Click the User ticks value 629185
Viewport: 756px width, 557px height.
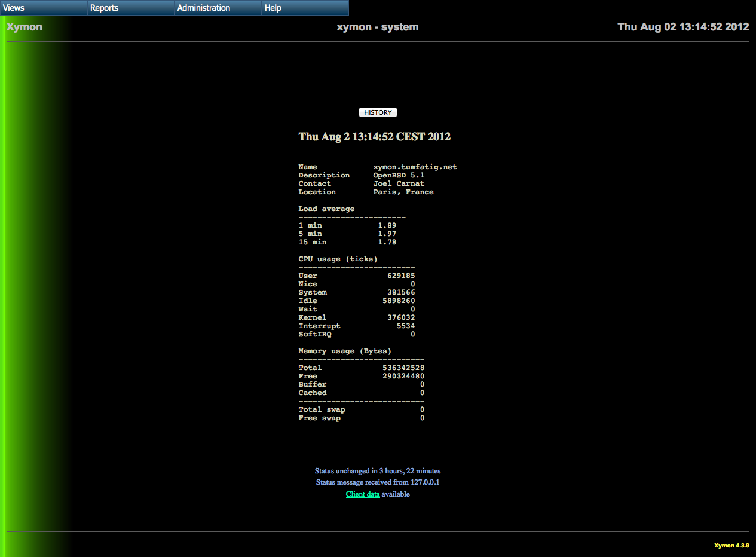[x=401, y=276]
